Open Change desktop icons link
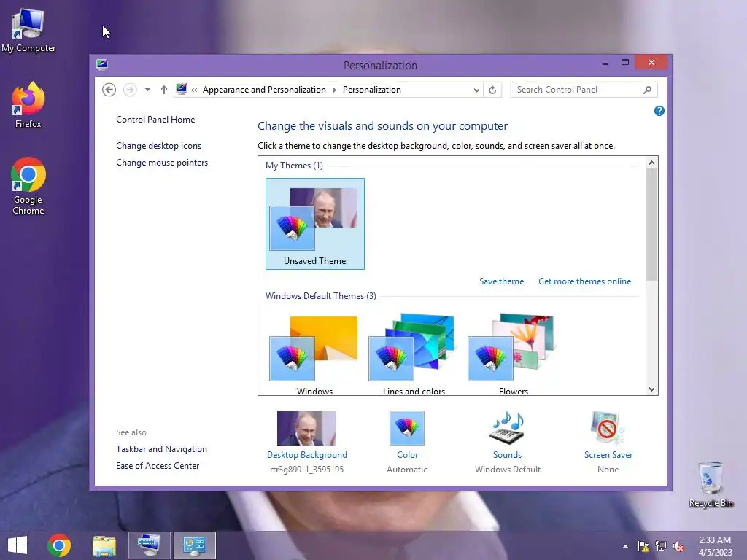747x560 pixels. [x=158, y=146]
